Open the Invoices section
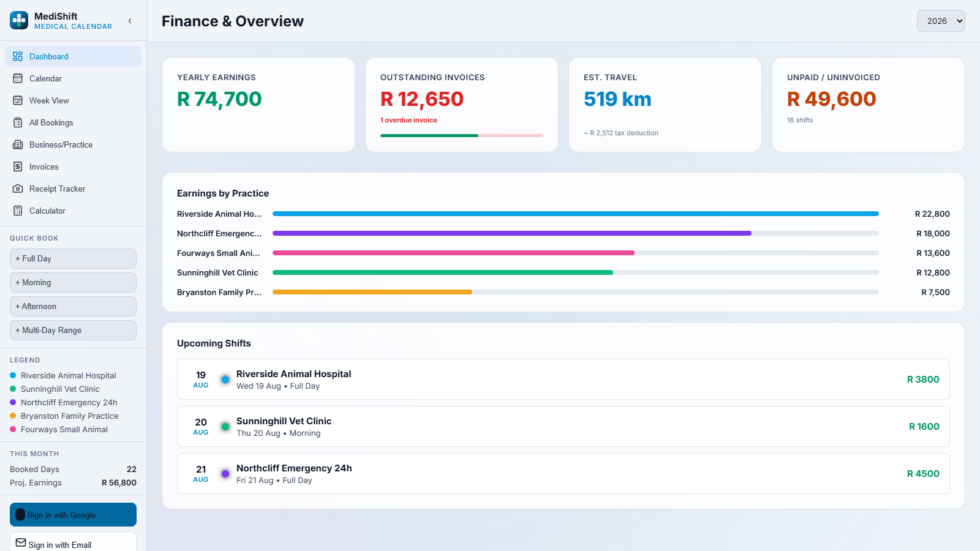The image size is (980, 551). [73, 167]
